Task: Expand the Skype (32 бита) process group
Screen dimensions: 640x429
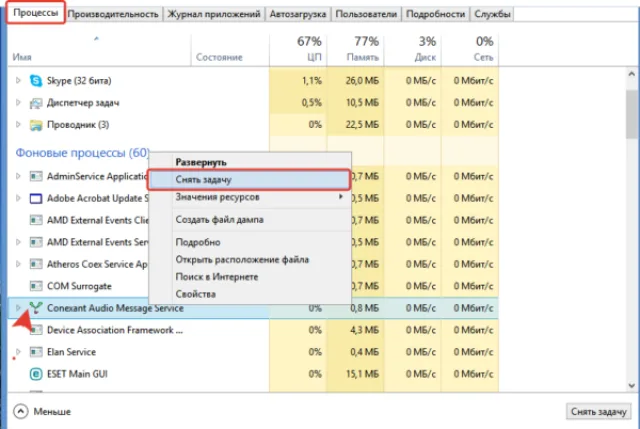Action: pyautogui.click(x=18, y=80)
